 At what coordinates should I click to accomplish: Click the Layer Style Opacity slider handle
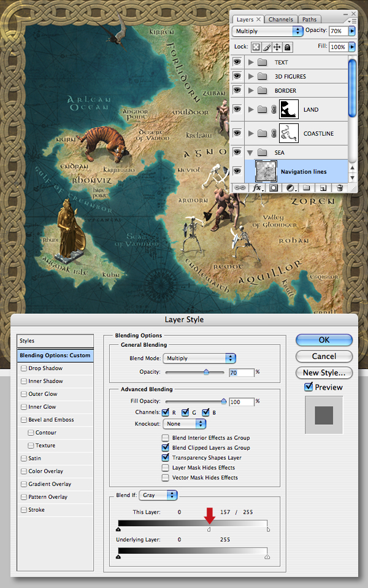[x=206, y=372]
